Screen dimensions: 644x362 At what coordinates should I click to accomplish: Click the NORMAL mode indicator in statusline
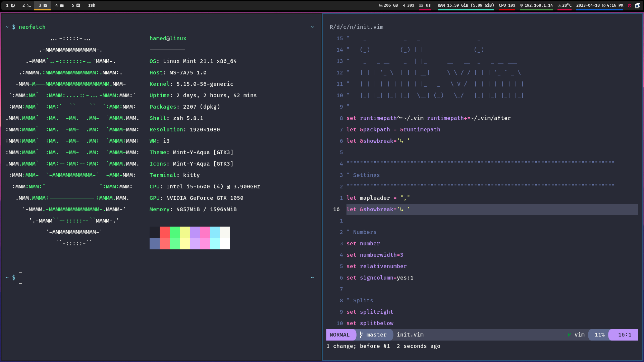click(x=339, y=335)
